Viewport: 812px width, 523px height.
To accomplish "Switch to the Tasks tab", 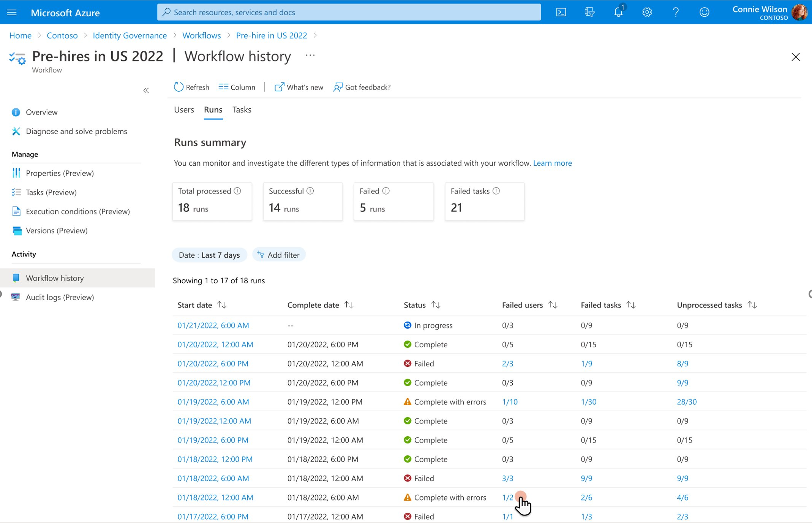I will coord(242,109).
